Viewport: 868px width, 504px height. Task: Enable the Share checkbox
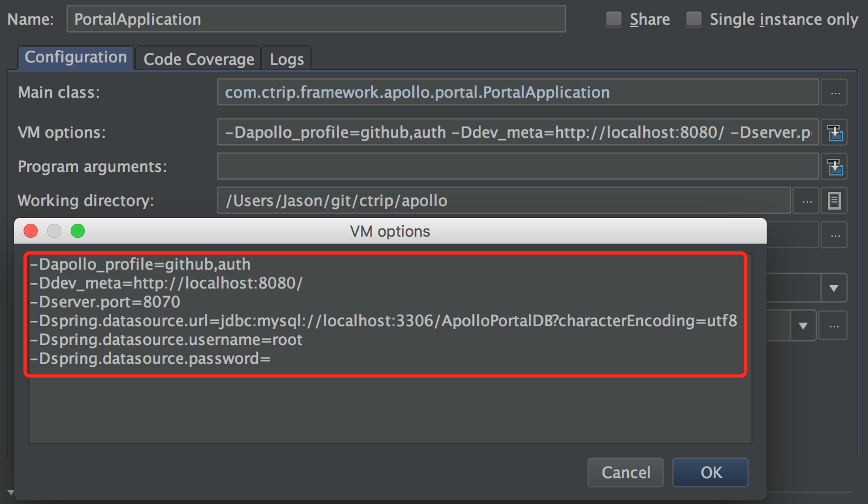[614, 18]
